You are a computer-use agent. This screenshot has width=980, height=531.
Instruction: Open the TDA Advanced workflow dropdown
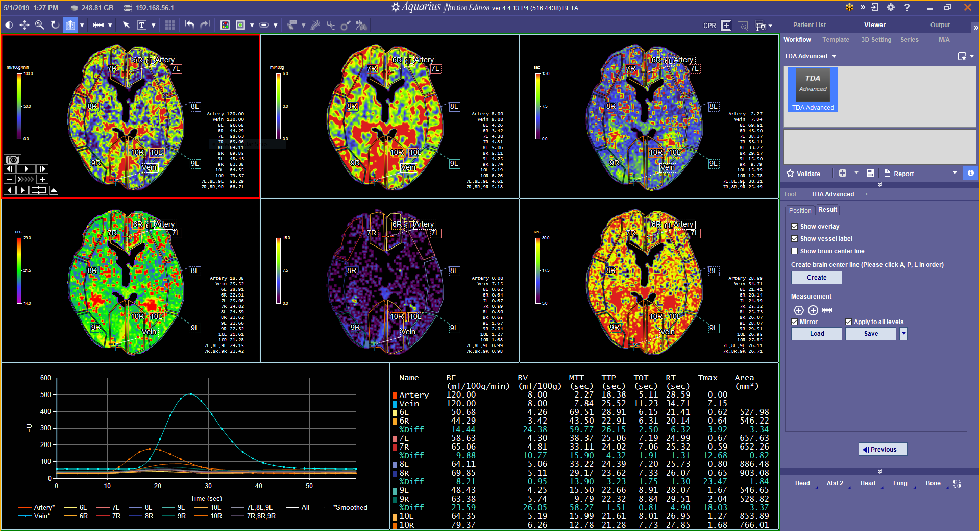[x=834, y=56]
